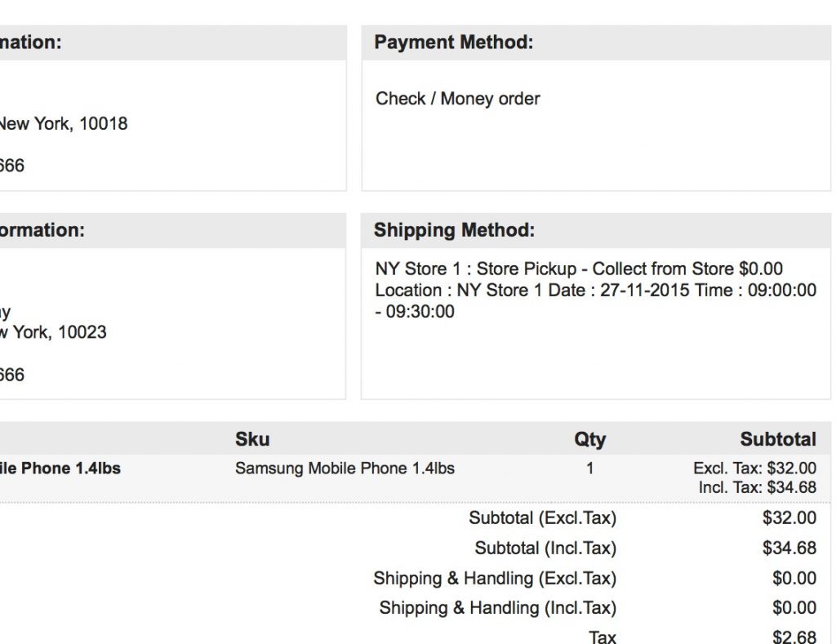This screenshot has width=836, height=644.
Task: Click the NY Store 1 Store Pickup line
Action: coord(578,269)
